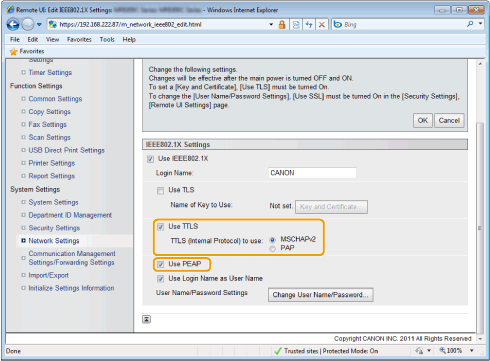490x361 pixels.
Task: Open USB Direct Print Settings link
Action: click(66, 150)
